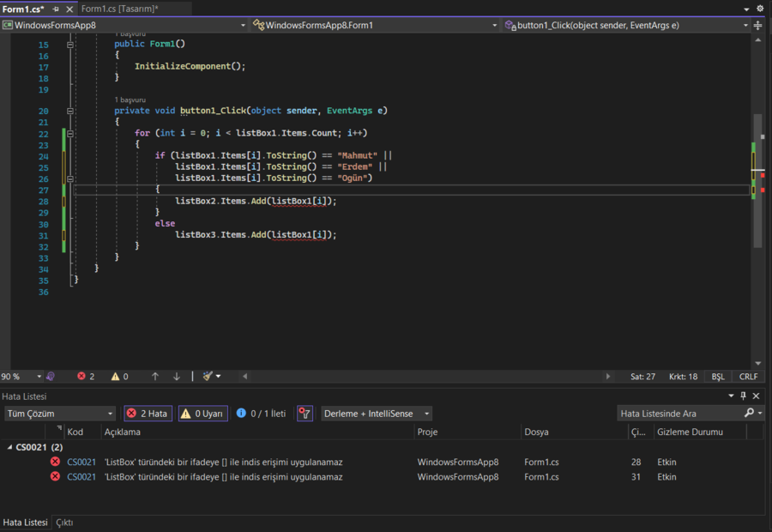Click the IntelliCode health indicator icon
The image size is (772, 532).
(x=51, y=377)
